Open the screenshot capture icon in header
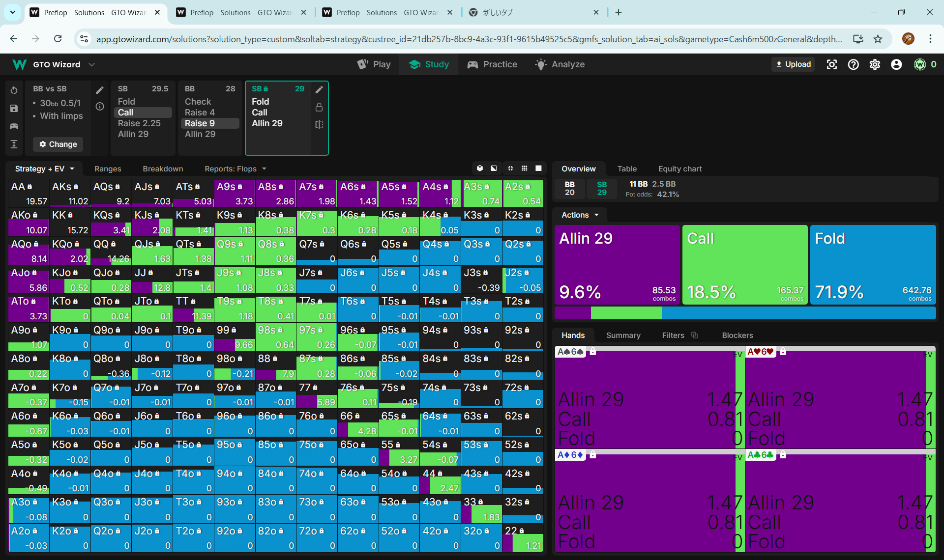 pos(831,64)
